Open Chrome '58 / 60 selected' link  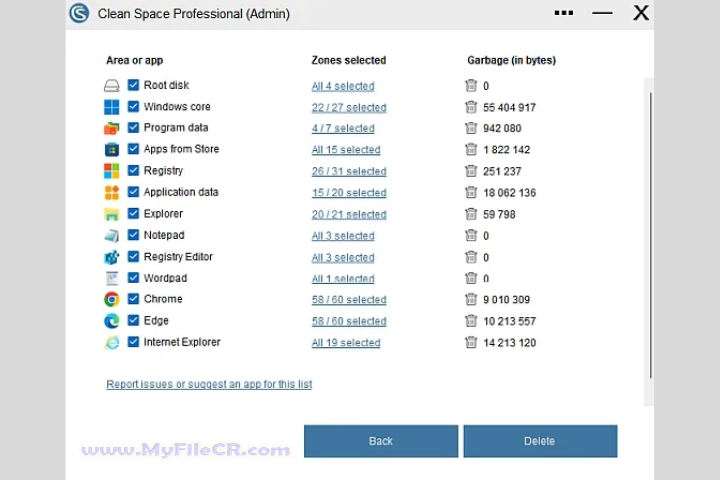(349, 299)
